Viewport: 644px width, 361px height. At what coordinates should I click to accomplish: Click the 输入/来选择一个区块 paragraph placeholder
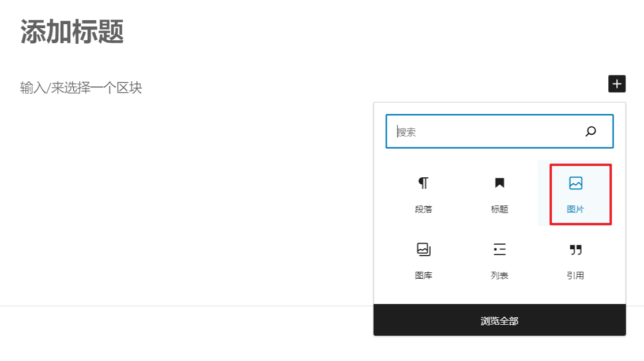pos(81,88)
